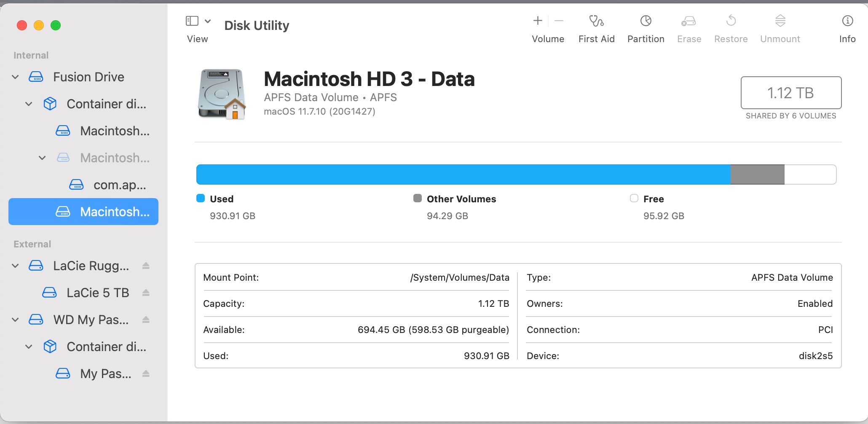
Task: Click the Info toolbar label
Action: pyautogui.click(x=847, y=39)
